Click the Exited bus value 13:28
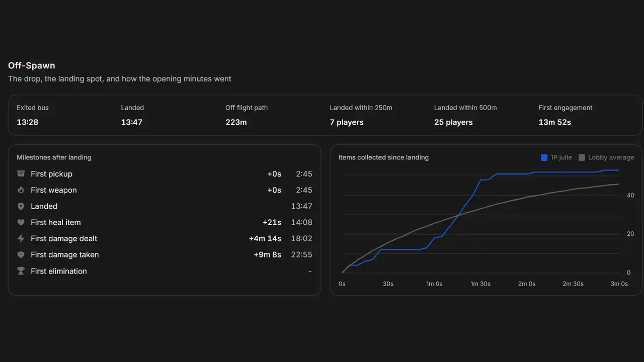The image size is (644, 362). 27,122
